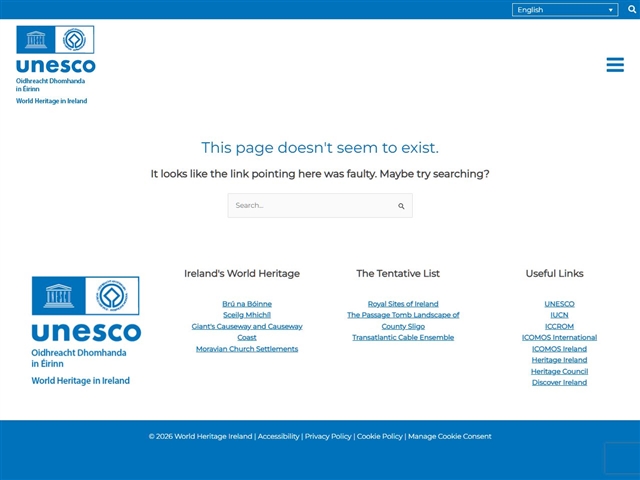Image resolution: width=640 pixels, height=480 pixels.
Task: Click the Privacy Policy footer link
Action: (x=328, y=436)
